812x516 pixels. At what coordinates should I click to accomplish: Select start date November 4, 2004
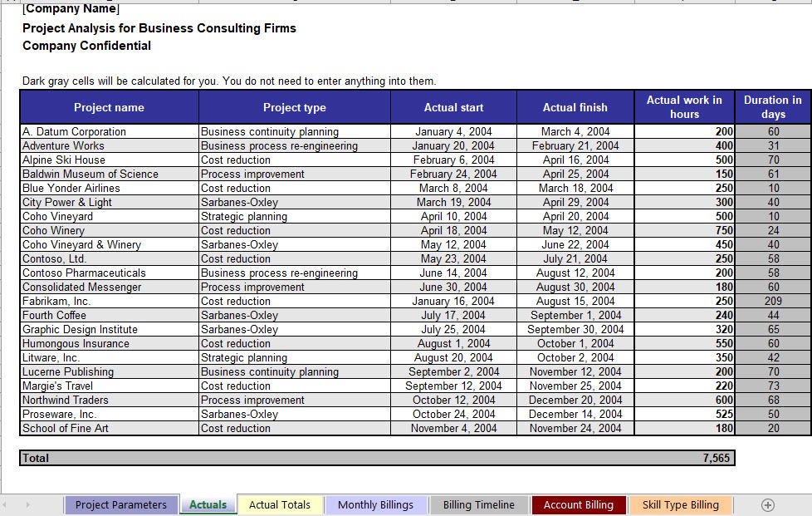pos(453,428)
